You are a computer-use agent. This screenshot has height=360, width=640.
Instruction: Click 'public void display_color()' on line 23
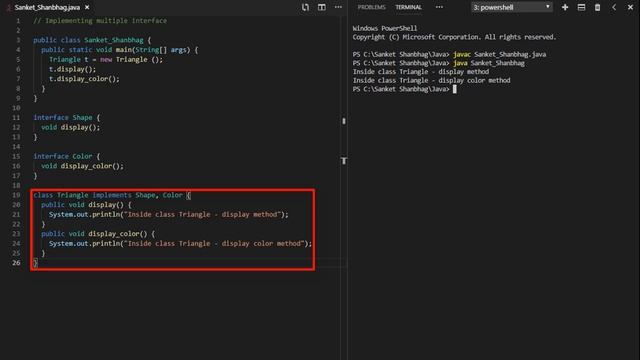pos(94,234)
